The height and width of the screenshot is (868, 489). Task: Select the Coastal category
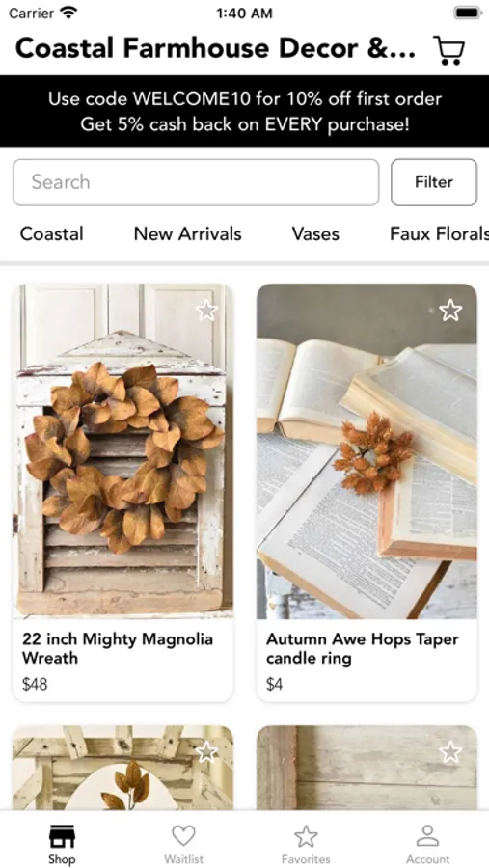51,233
